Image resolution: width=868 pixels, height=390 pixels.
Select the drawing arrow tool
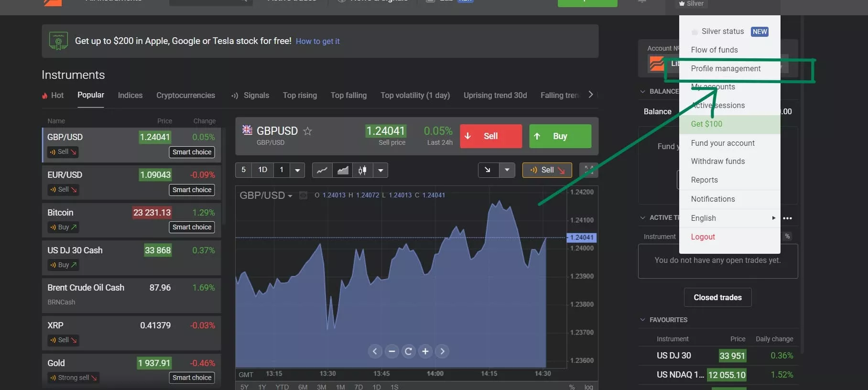pos(488,170)
